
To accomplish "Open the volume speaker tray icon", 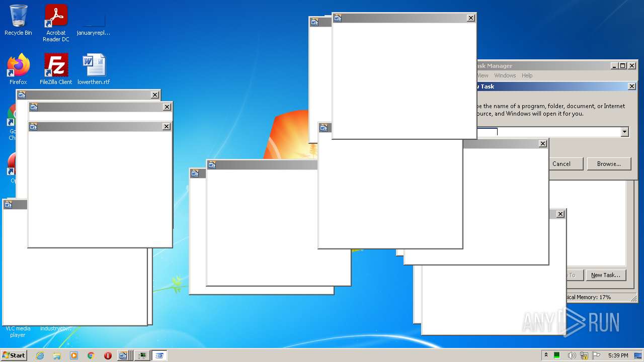I will point(572,355).
